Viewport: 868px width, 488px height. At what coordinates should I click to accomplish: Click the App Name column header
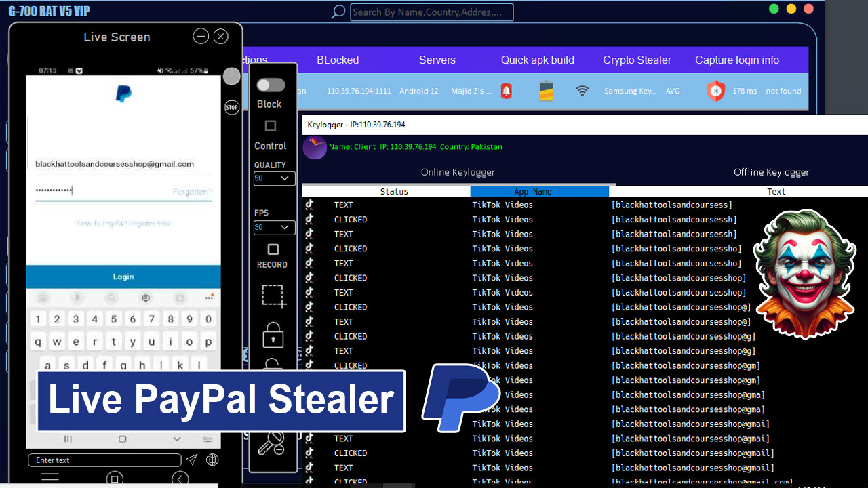tap(532, 192)
